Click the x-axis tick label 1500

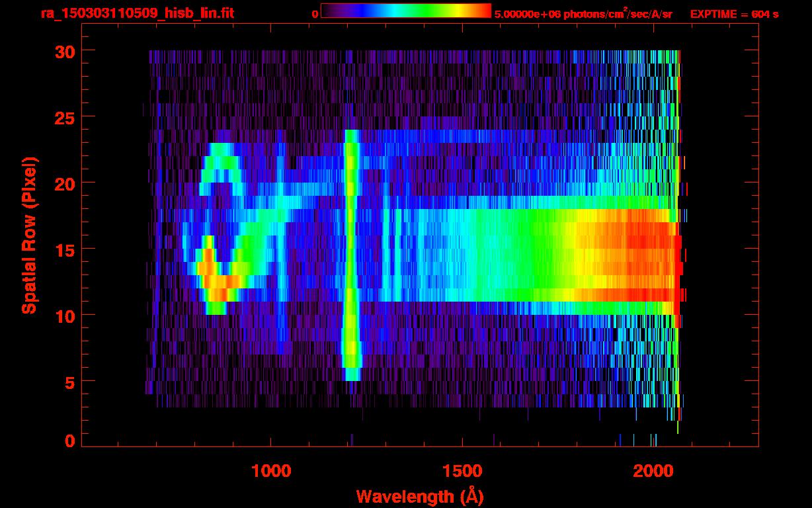point(462,470)
